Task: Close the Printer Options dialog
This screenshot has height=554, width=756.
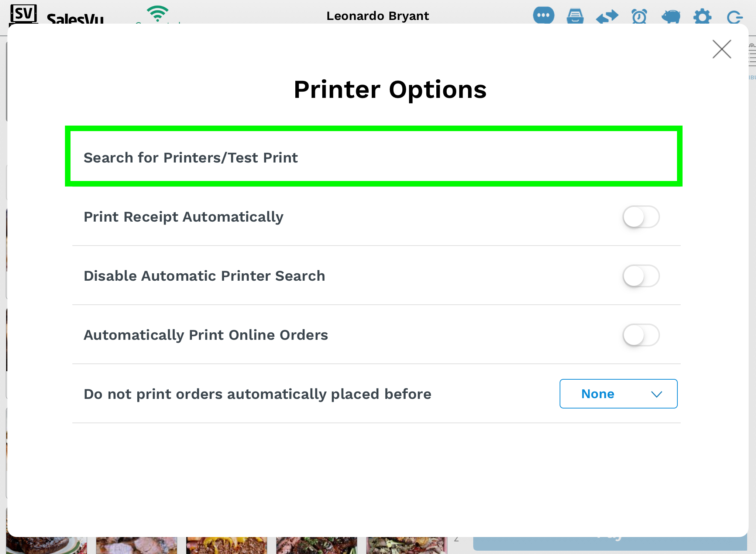Action: (722, 49)
